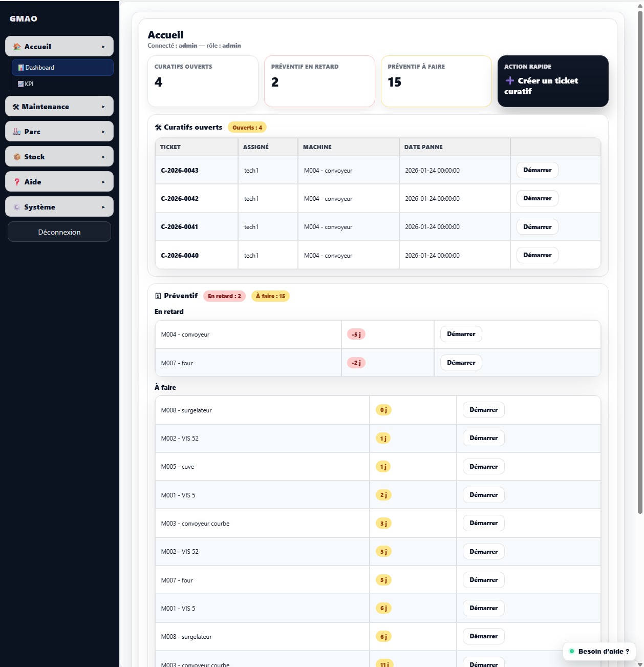Collapse the Accueil menu arrow
Viewport: 644px width, 667px height.
pyautogui.click(x=103, y=47)
